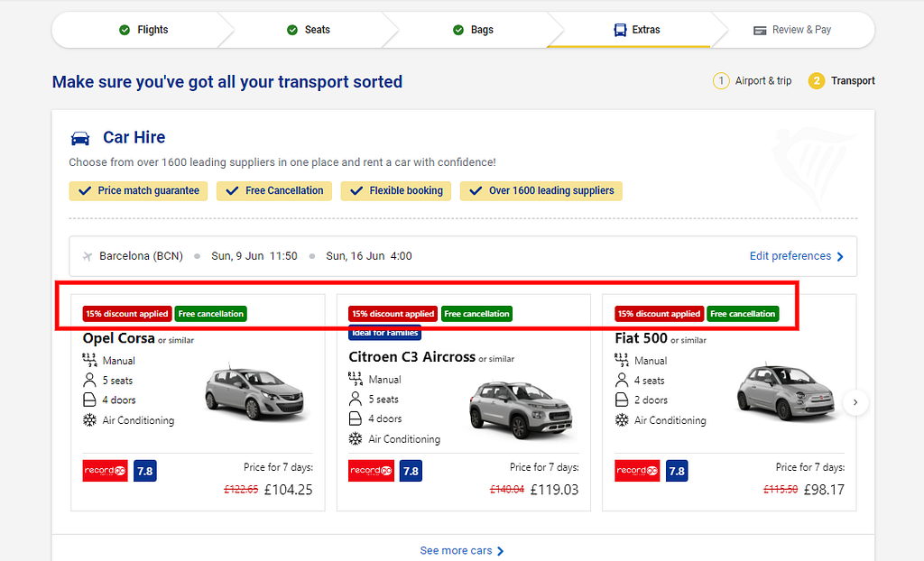
Task: Click Fiat 500 4 seats person icon
Action: coord(622,380)
